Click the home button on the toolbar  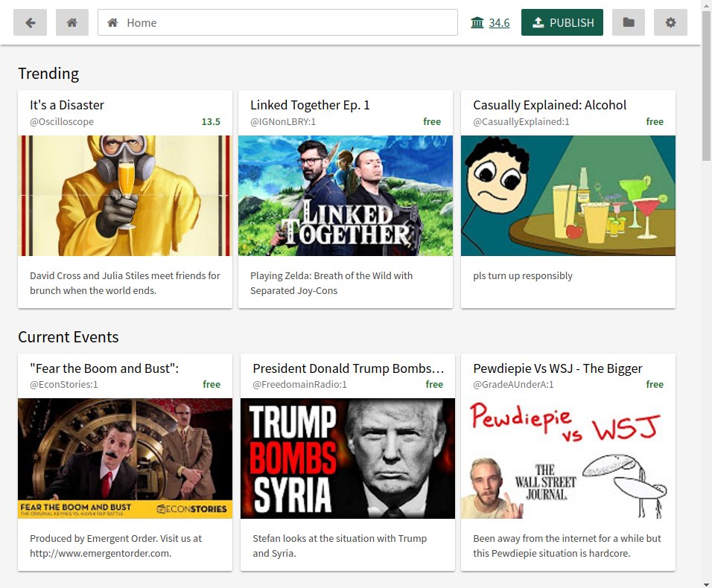(71, 22)
